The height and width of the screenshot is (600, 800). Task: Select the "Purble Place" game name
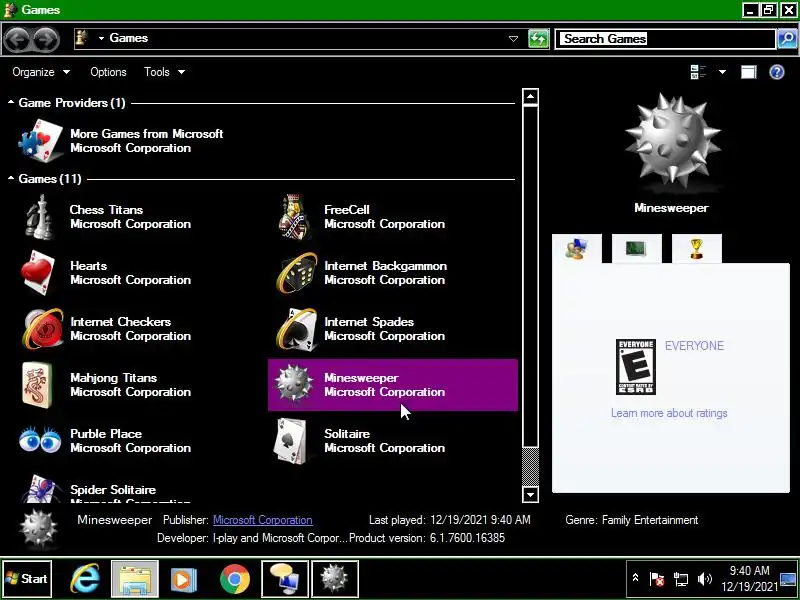(x=106, y=434)
